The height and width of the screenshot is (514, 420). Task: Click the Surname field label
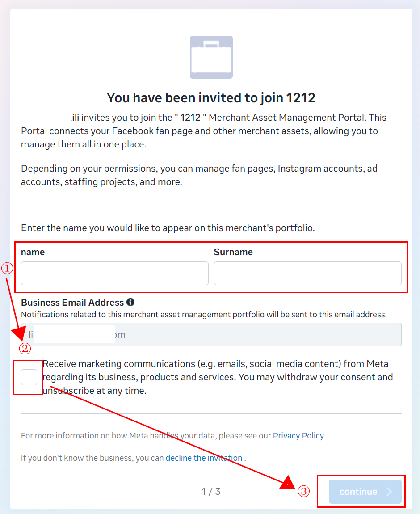[233, 252]
